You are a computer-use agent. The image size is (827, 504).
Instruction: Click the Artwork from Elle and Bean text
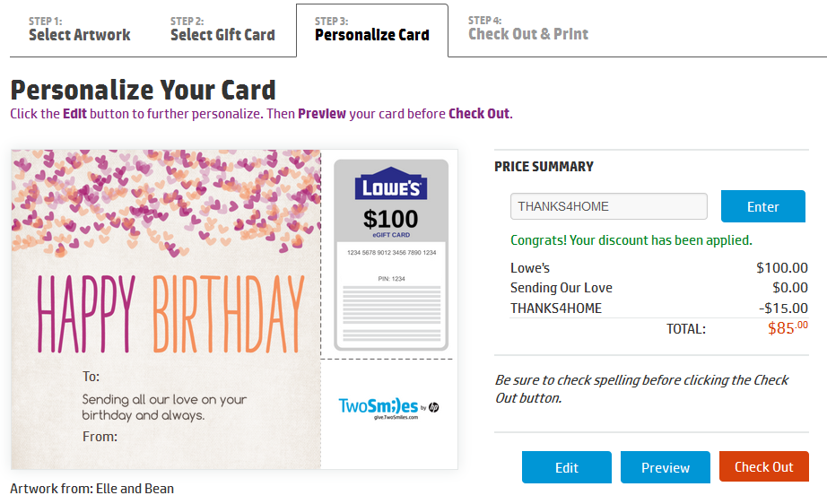point(91,489)
